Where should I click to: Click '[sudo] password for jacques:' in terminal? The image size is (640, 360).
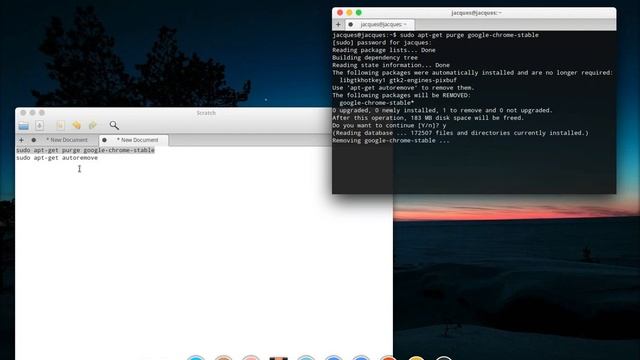click(382, 42)
